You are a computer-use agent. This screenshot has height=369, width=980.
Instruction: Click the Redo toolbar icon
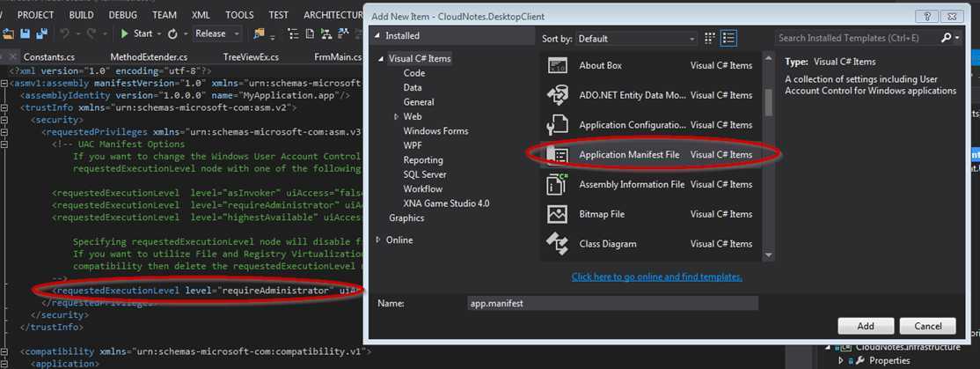(91, 33)
